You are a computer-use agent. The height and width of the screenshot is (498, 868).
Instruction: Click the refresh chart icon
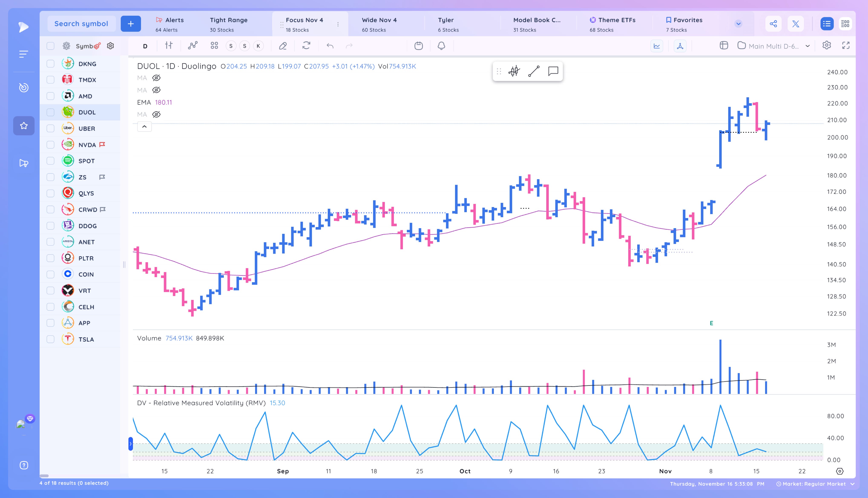(306, 46)
